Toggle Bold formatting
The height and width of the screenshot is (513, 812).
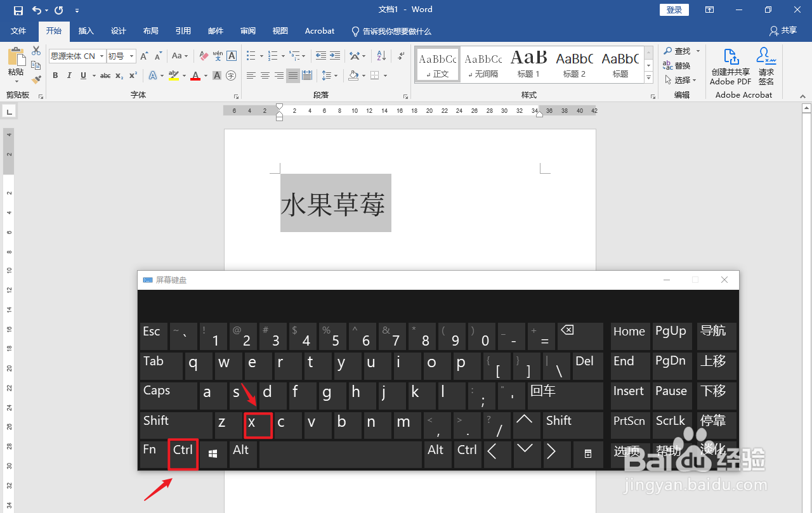pos(55,75)
